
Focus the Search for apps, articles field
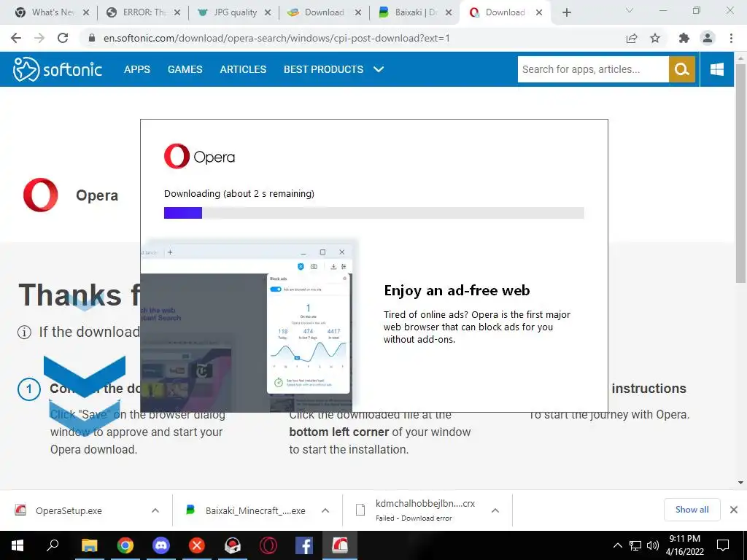(593, 69)
